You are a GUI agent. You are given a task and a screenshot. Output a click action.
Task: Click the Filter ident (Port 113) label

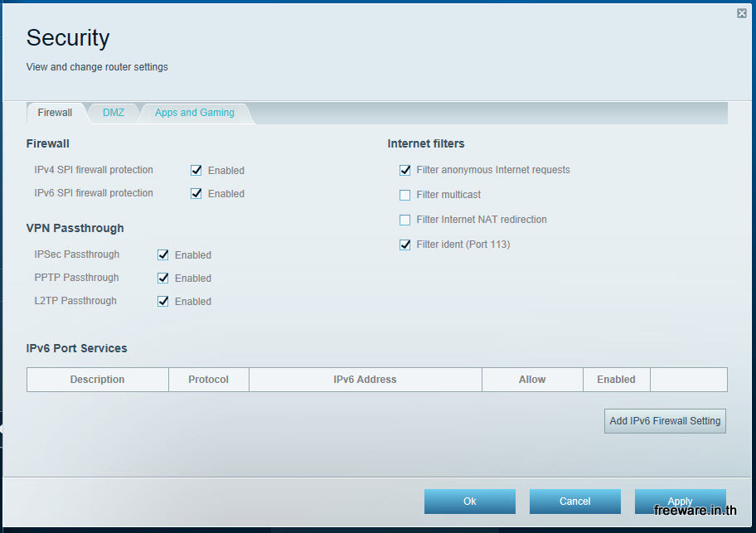[463, 245]
